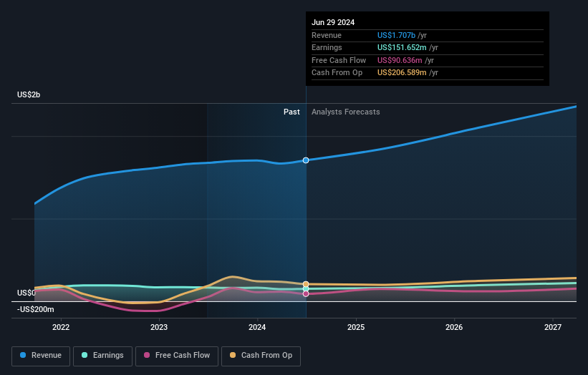Click the Analysts Forecasts label
This screenshot has height=375, width=588.
[346, 112]
